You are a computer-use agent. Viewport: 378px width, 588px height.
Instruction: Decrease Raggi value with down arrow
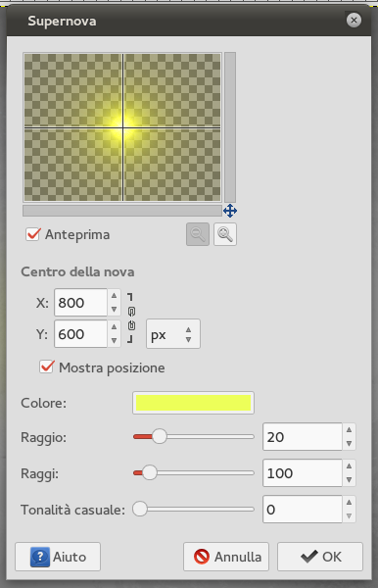349,479
